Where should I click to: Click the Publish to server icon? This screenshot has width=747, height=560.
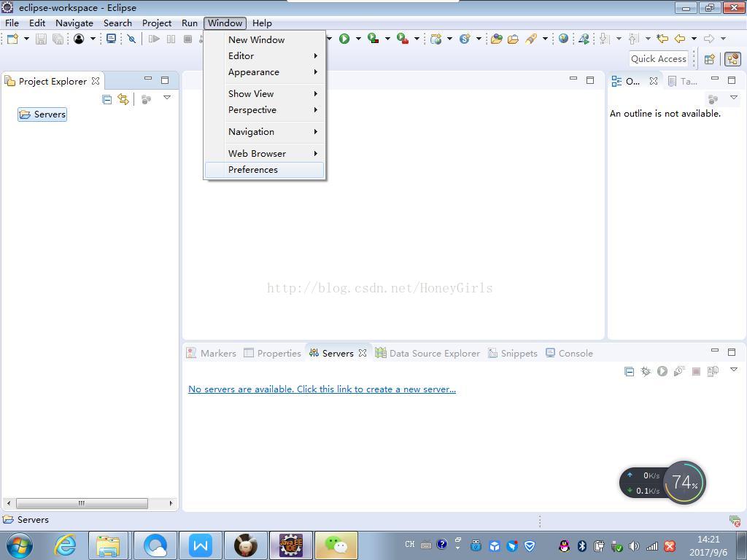[x=713, y=371]
